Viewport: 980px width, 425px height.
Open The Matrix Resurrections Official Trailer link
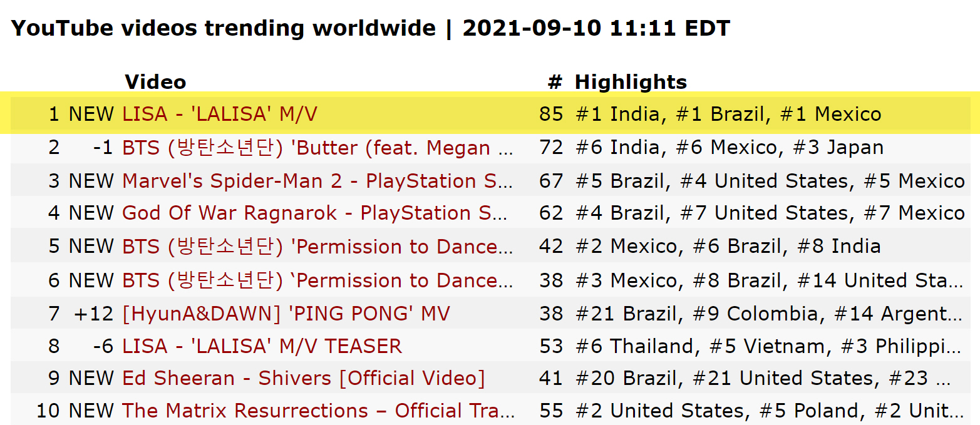point(318,411)
